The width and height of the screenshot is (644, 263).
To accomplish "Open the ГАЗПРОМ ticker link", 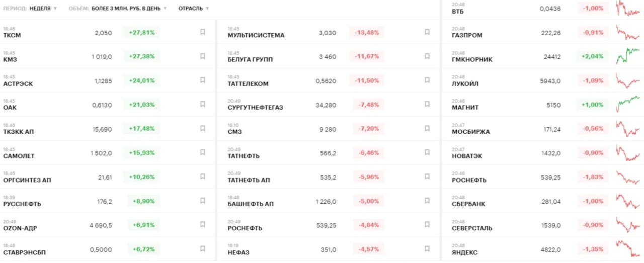I will (x=467, y=36).
